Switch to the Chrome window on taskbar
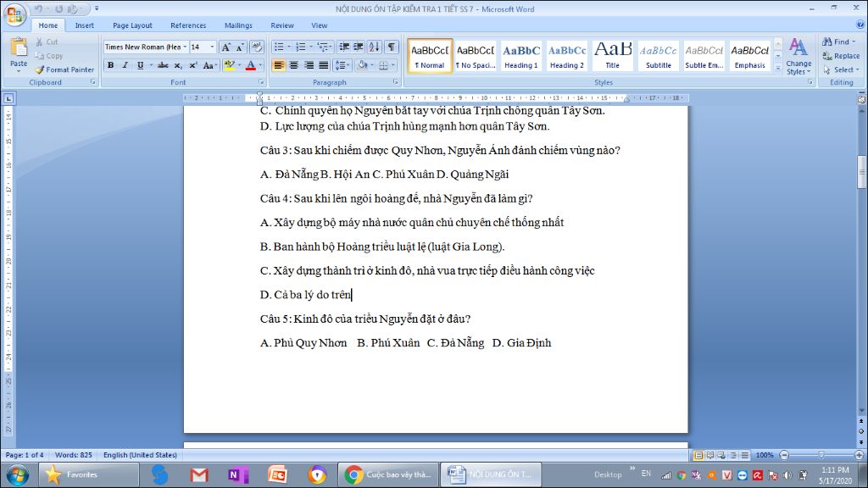This screenshot has height=488, width=868. pyautogui.click(x=387, y=474)
